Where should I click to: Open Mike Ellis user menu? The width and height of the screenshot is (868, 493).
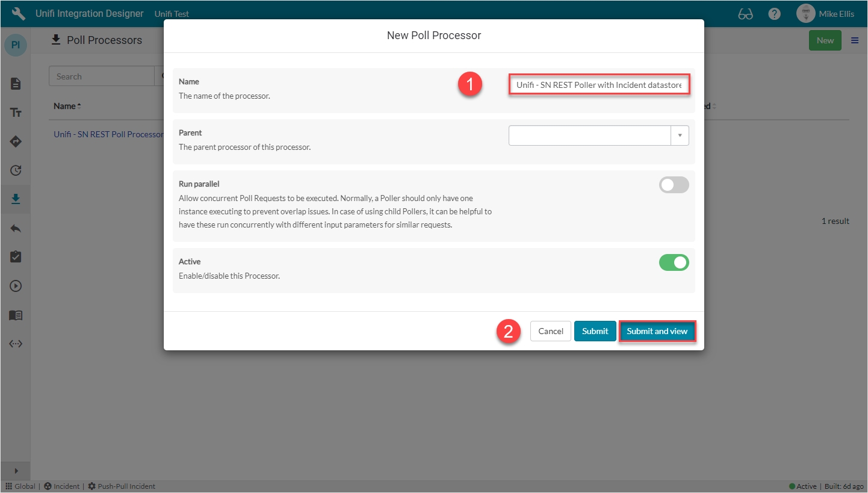(x=825, y=14)
